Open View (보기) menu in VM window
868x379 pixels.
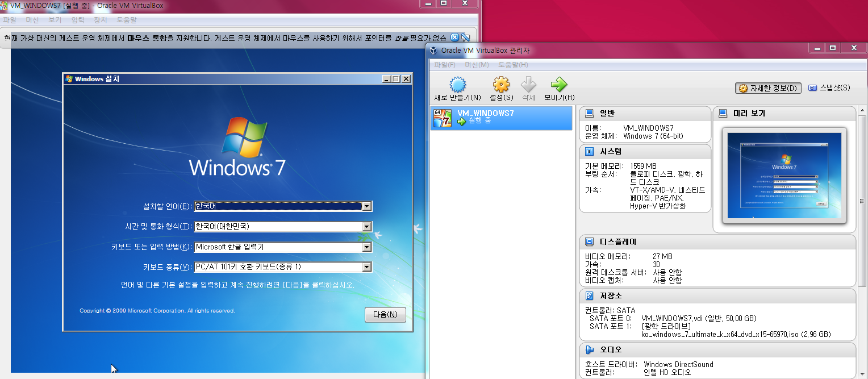55,20
